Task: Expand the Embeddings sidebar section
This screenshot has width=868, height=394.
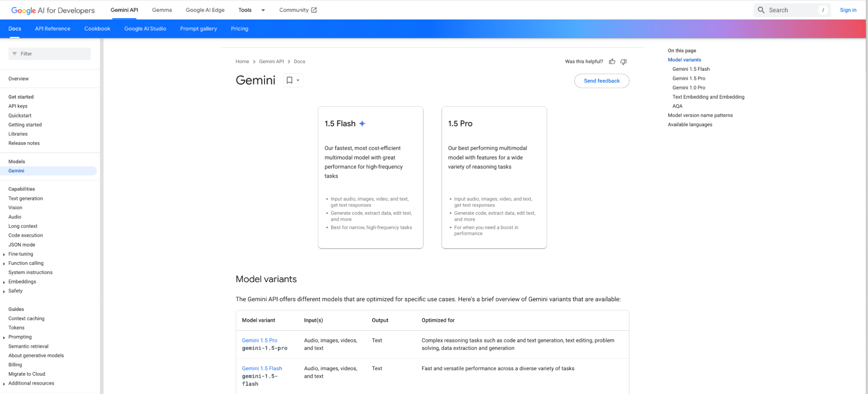Action: tap(4, 282)
